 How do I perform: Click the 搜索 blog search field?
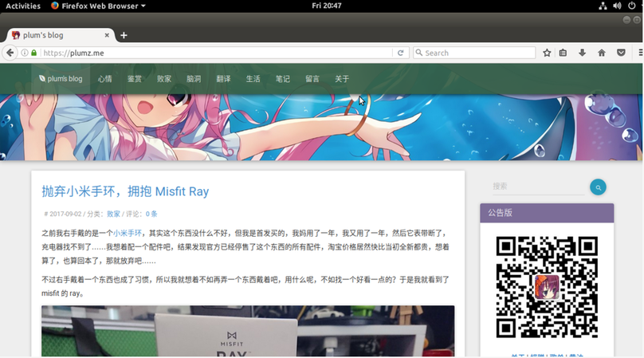click(x=538, y=187)
